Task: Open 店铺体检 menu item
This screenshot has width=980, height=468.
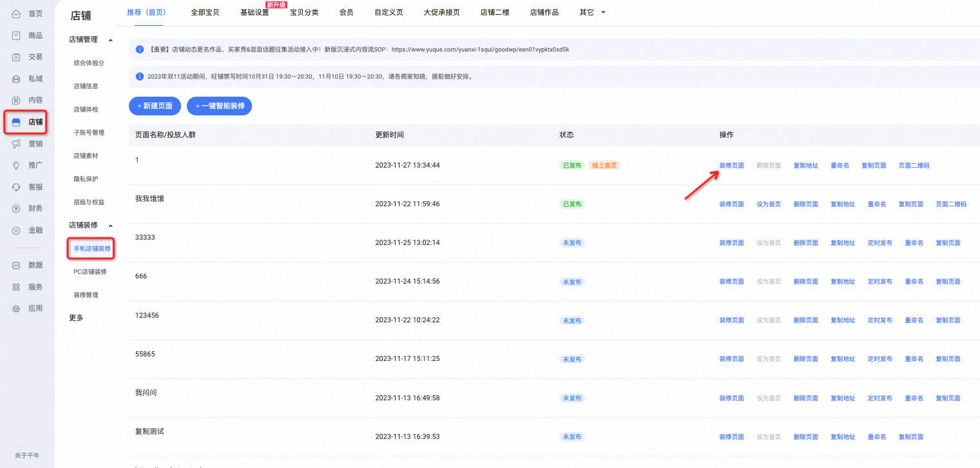Action: pos(86,110)
